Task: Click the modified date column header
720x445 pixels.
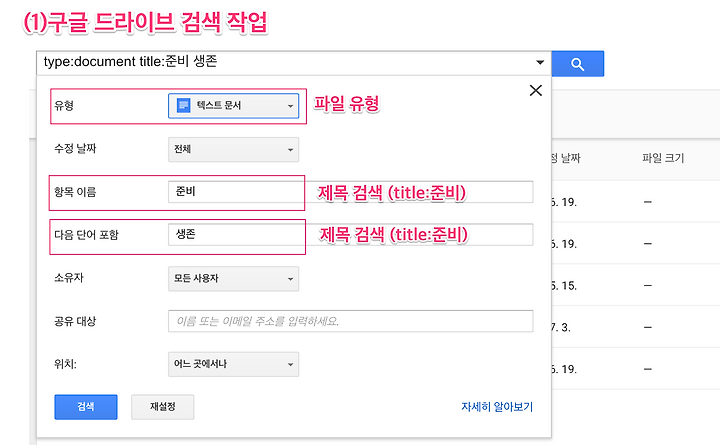Action: (x=566, y=158)
